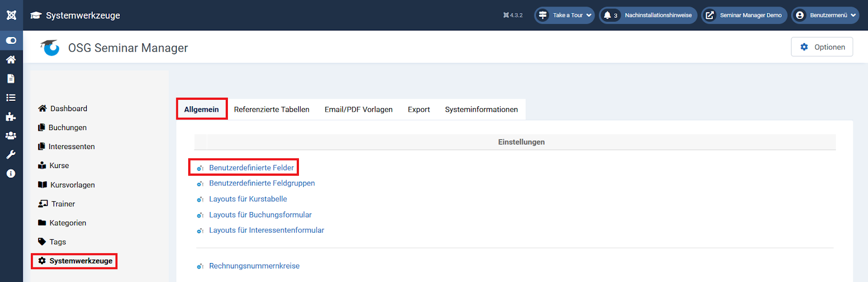Click settings icon beside Layouts für Kurstabelle
This screenshot has width=868, height=282.
coord(200,200)
